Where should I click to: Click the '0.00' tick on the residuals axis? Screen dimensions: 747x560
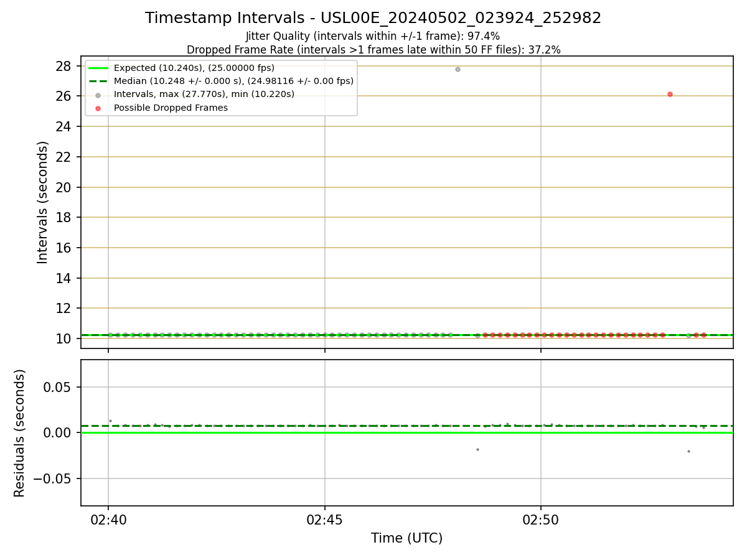pos(58,432)
